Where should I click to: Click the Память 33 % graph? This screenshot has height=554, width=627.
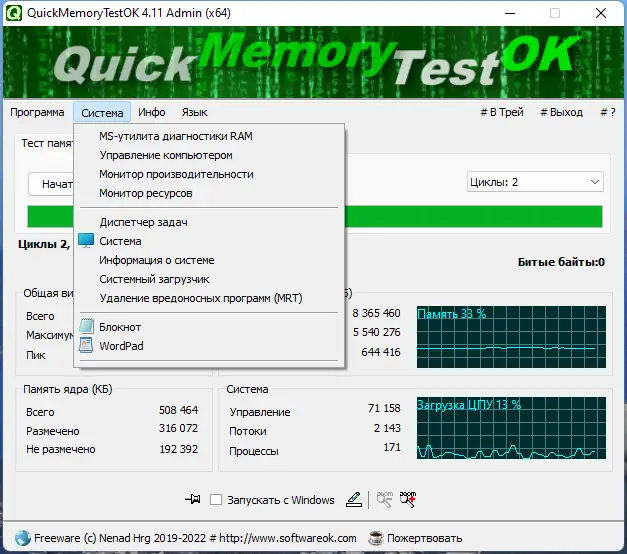[511, 337]
